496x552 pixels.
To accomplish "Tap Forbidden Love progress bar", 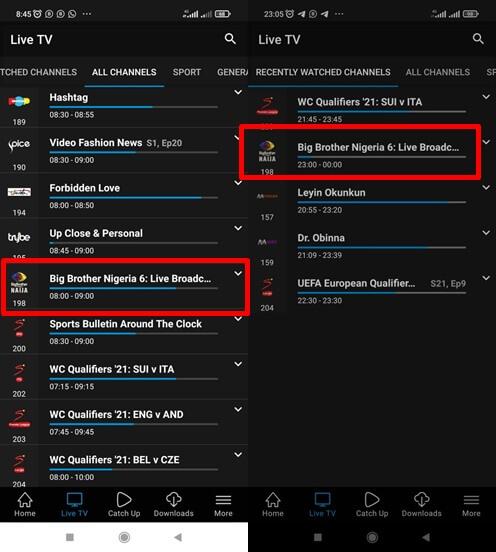I will pyautogui.click(x=133, y=197).
